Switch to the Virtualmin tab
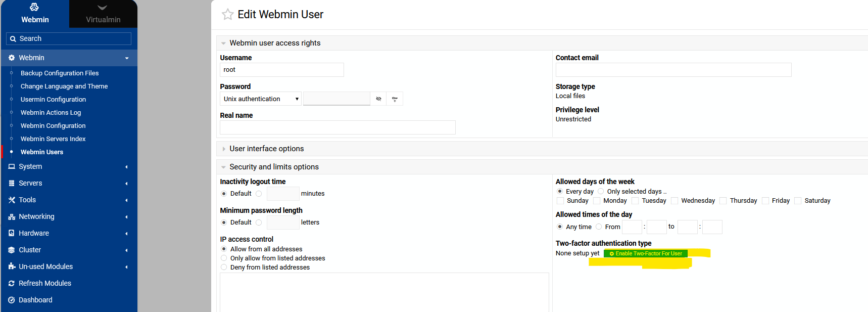 [103, 14]
